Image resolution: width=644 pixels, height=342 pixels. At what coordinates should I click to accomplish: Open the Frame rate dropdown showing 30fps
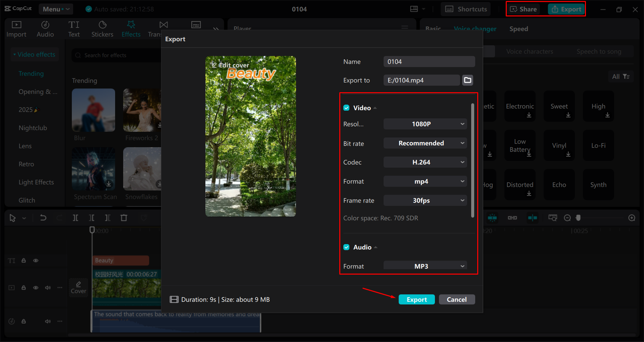click(425, 200)
